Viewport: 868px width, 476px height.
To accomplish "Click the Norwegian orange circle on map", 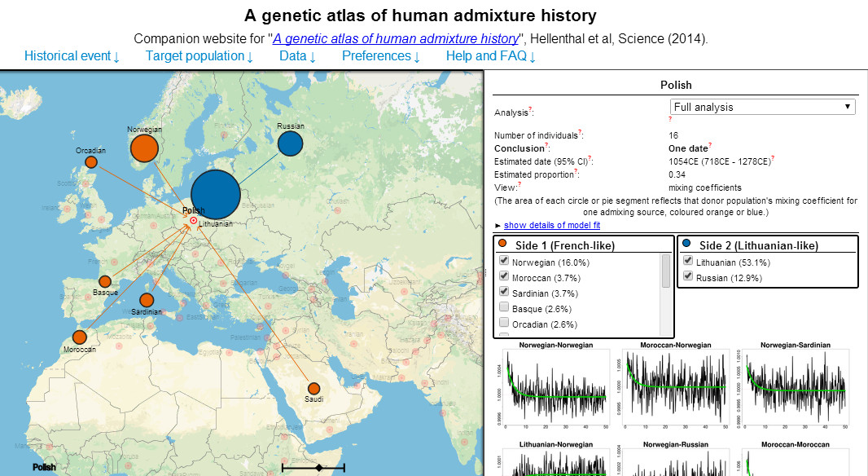I will 144,148.
